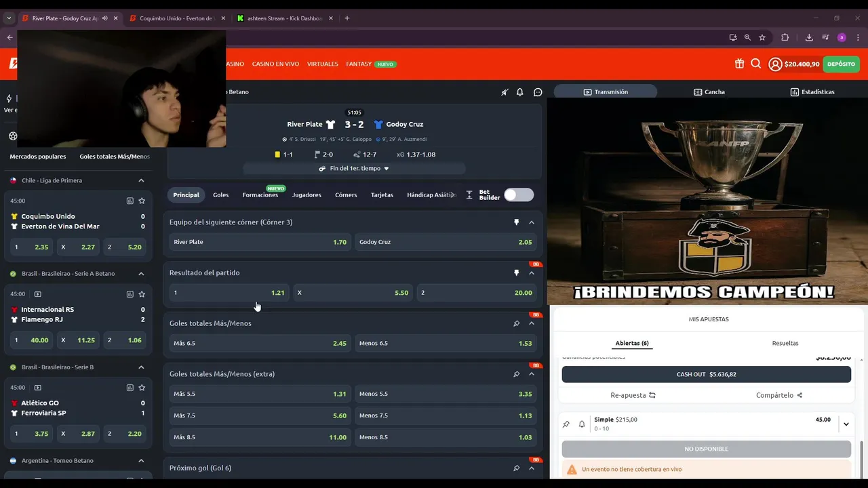This screenshot has height=488, width=868.
Task: Open the search magnifier in header
Action: (755, 64)
